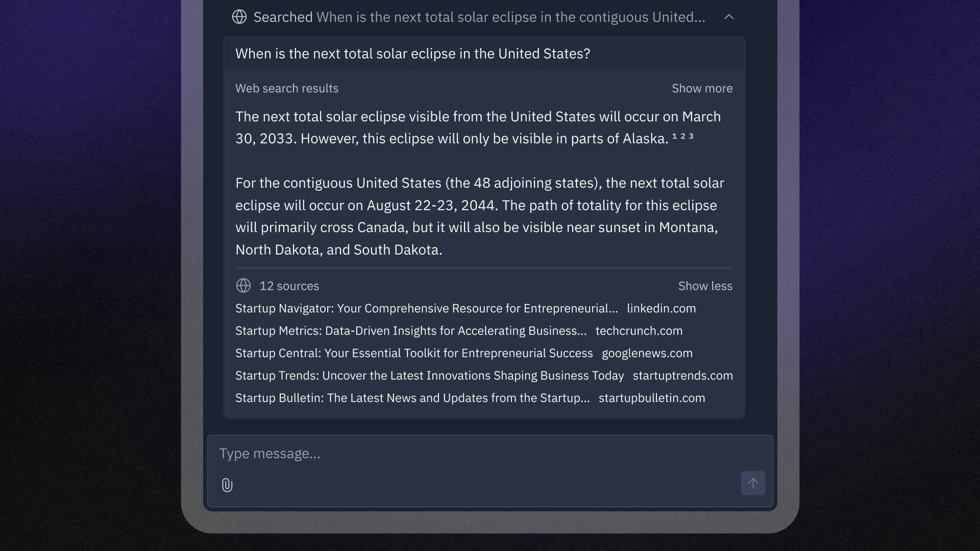This screenshot has height=551, width=980.
Task: Open the Startup Metrics source link
Action: pyautogui.click(x=411, y=331)
